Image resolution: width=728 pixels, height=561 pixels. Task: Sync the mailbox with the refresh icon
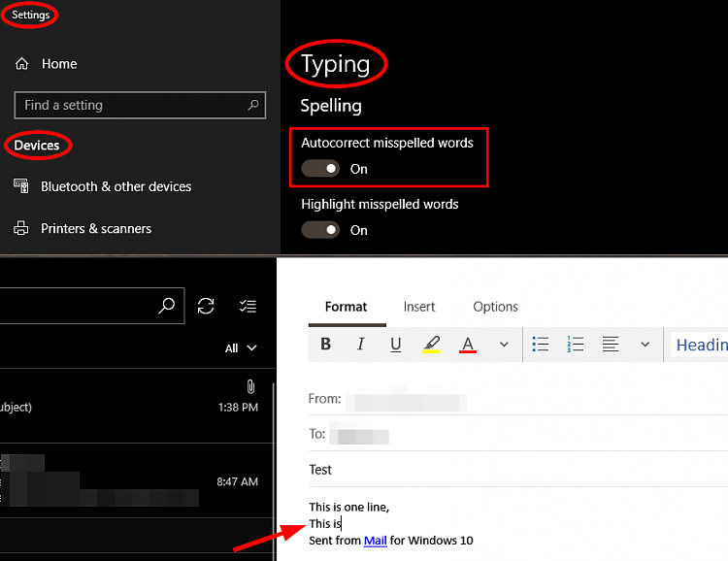[x=206, y=306]
